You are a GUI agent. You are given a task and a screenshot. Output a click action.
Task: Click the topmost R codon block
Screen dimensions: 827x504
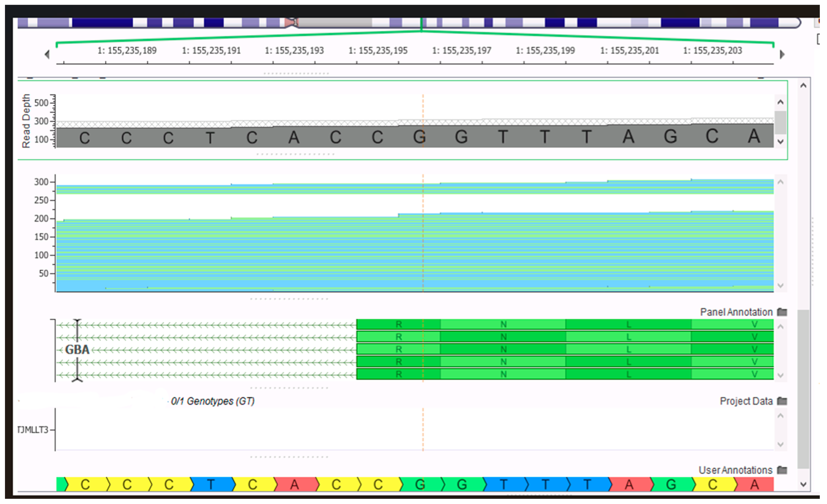(399, 324)
